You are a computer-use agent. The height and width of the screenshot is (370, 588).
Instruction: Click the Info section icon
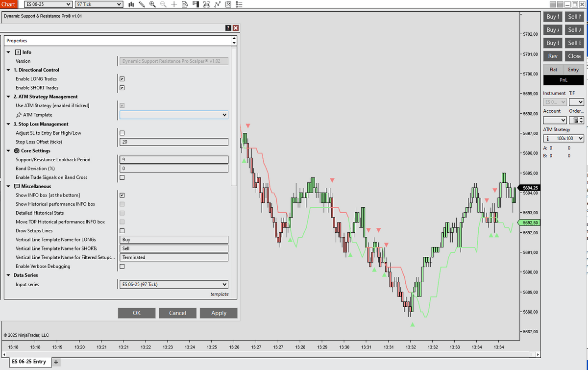tap(18, 52)
